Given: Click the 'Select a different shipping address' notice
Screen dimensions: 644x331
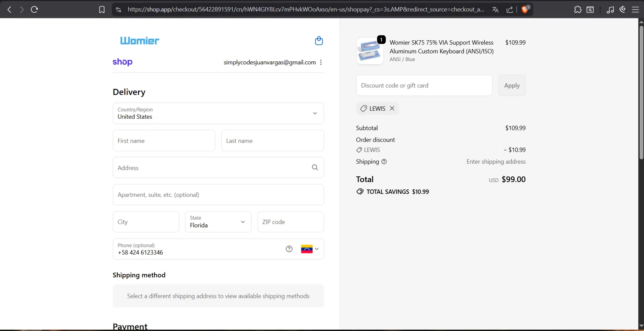Looking at the screenshot, I should pos(218,296).
